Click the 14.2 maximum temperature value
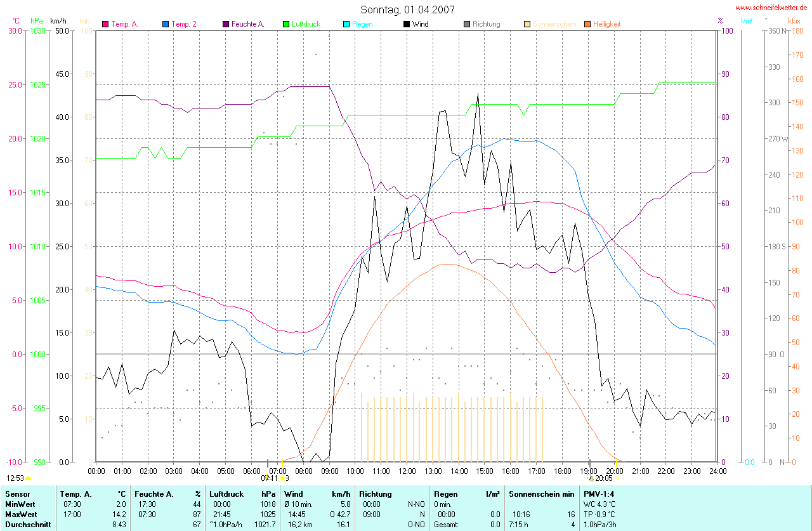This screenshot has height=531, width=812. tap(121, 515)
